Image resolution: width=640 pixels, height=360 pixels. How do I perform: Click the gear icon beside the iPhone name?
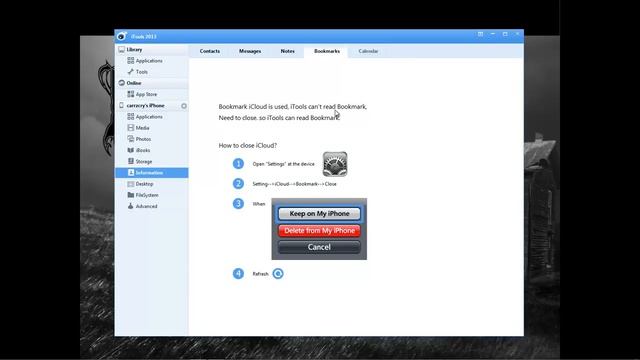pos(184,106)
